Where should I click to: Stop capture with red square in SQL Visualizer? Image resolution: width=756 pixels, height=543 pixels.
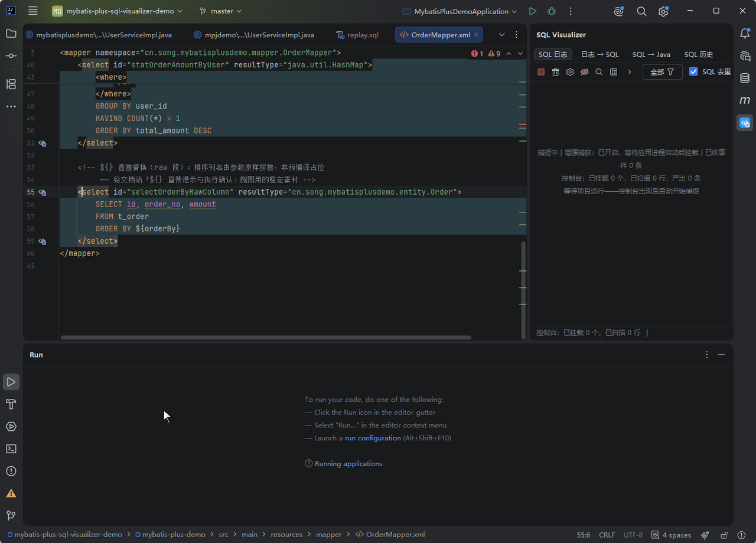coord(541,72)
